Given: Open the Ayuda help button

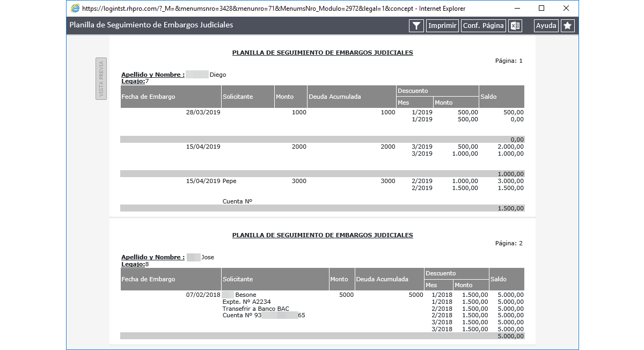Looking at the screenshot, I should pyautogui.click(x=546, y=26).
